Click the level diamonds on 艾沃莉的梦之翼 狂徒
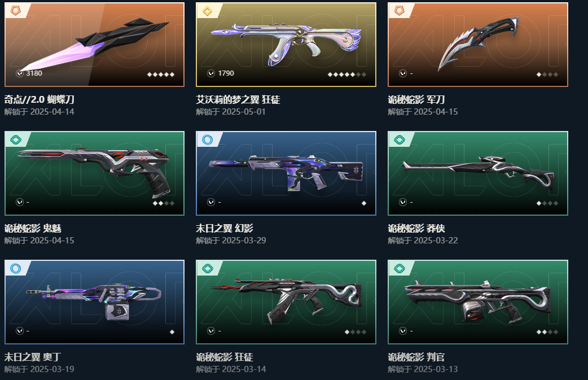This screenshot has width=588, height=380. [347, 75]
